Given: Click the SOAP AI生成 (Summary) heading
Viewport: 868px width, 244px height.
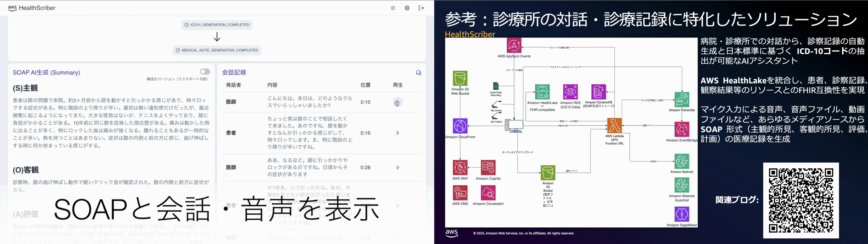Looking at the screenshot, I should tap(46, 72).
